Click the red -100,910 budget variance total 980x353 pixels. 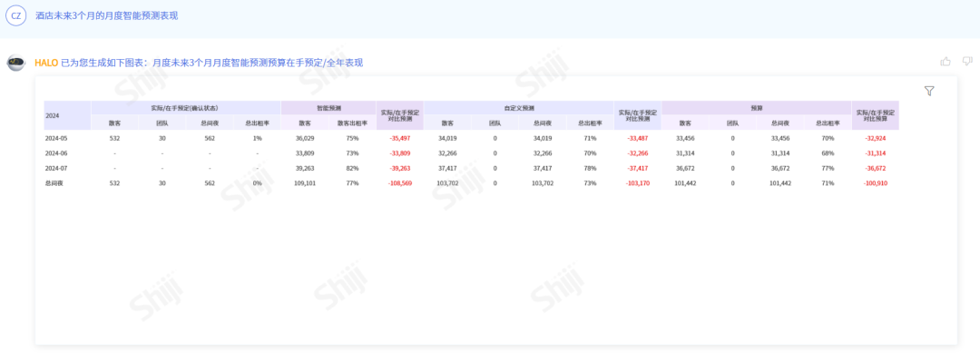coord(875,183)
